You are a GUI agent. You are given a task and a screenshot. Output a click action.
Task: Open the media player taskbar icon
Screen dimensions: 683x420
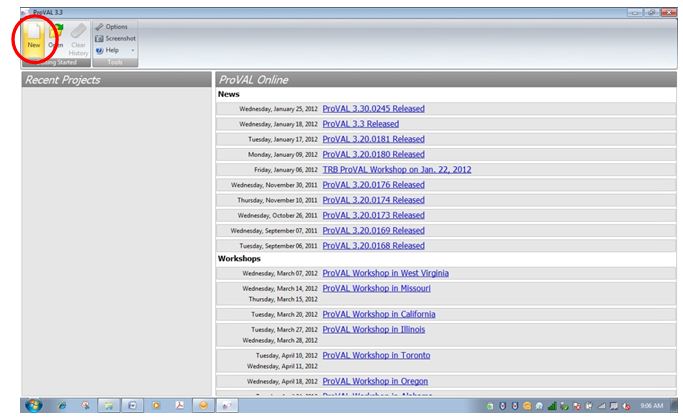coord(156,406)
